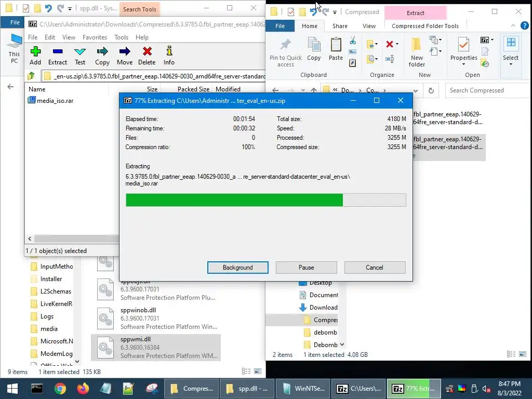This screenshot has width=532, height=399.
Task: Open Firefox from the taskbar
Action: [x=83, y=388]
